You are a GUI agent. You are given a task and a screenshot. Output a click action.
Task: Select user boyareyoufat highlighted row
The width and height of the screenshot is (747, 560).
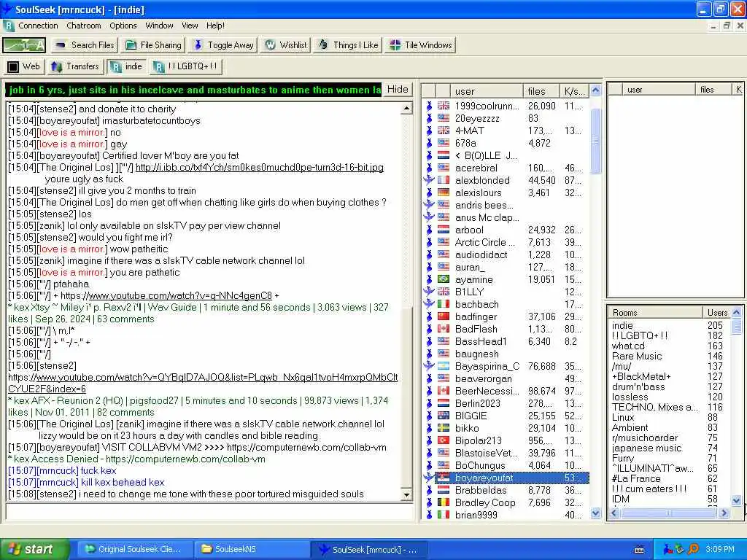[506, 478]
